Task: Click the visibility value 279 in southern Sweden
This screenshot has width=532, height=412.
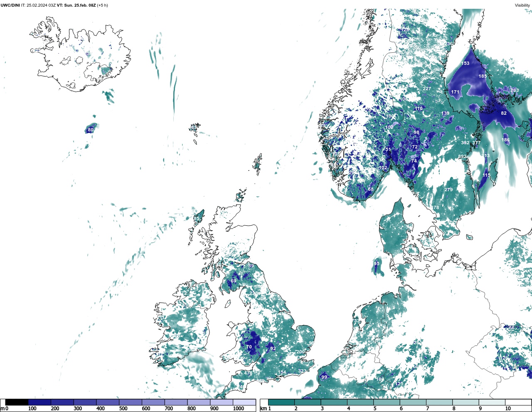Action: coord(448,190)
